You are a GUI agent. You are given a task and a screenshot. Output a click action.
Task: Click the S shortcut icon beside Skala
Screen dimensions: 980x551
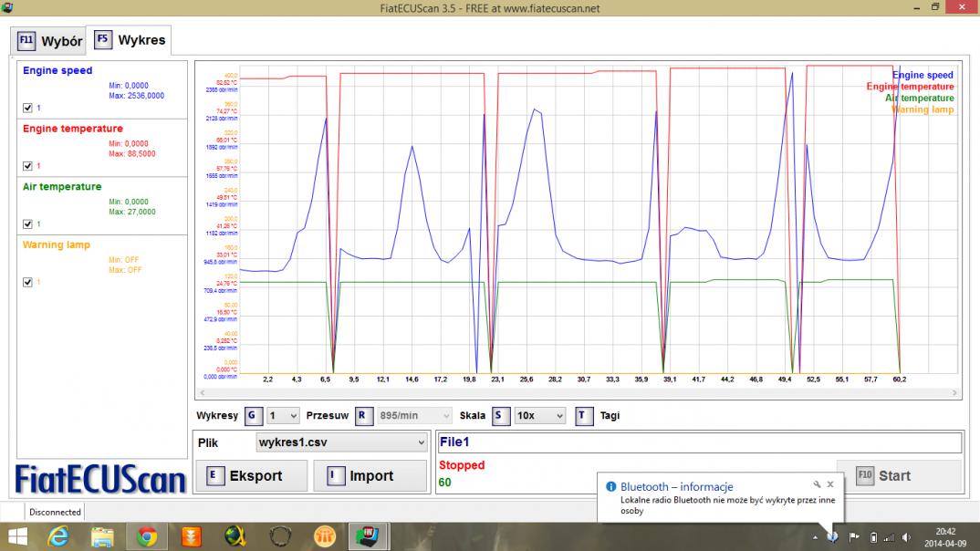(501, 415)
